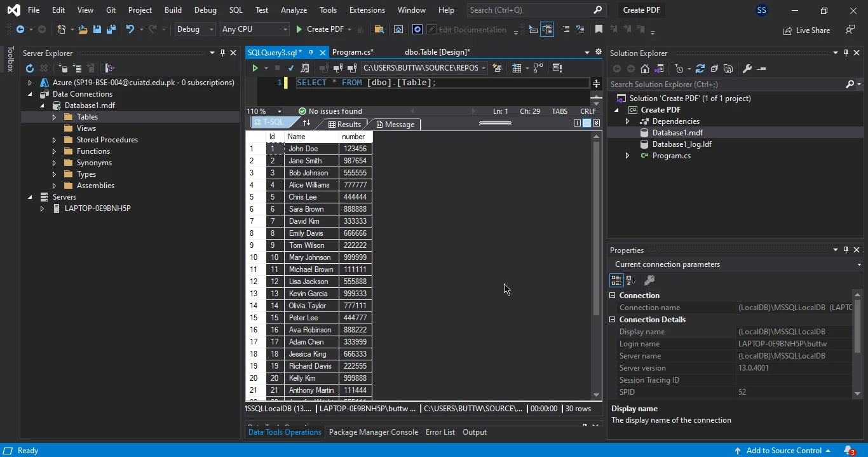The height and width of the screenshot is (457, 868).
Task: Click Sync with Active Document in Solution Explorer
Action: tap(700, 69)
